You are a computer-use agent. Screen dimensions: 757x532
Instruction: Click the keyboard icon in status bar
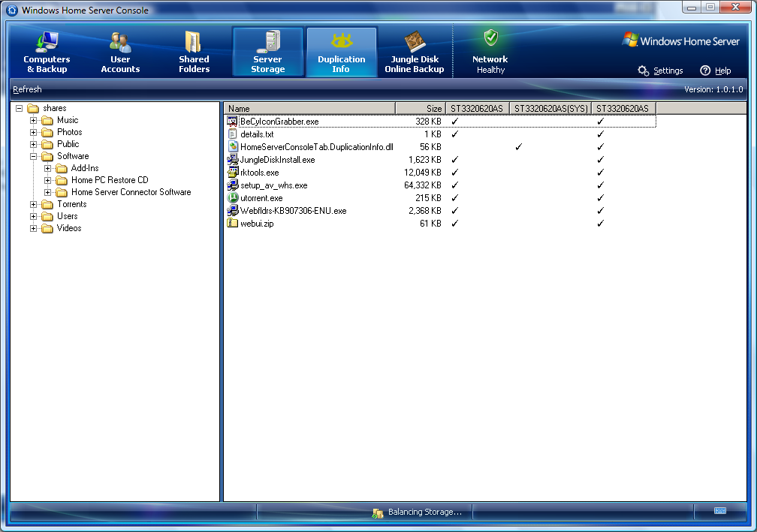coord(719,511)
